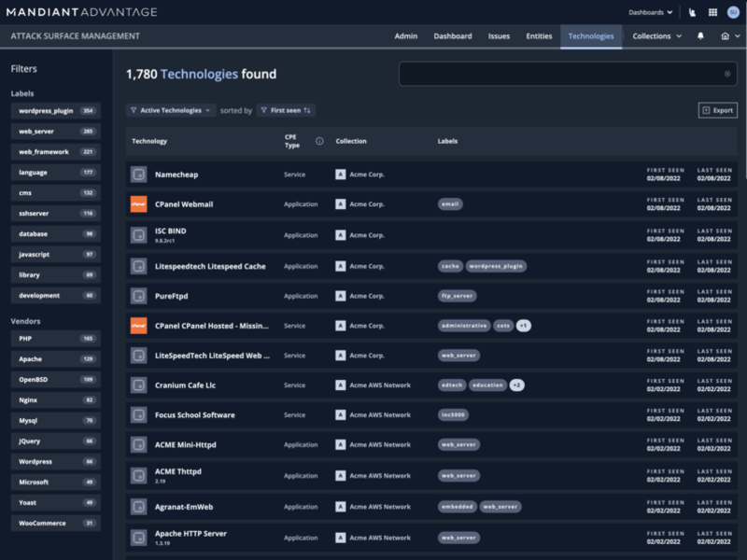Expand the +1 labels on CPanel Hosted row
Screen dimensions: 747x560
click(524, 326)
